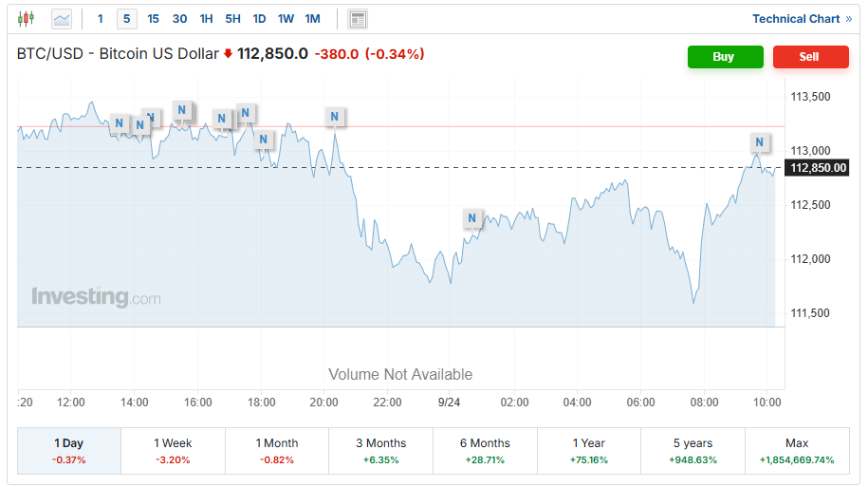This screenshot has height=487, width=868.
Task: Switch to the 1H interval
Action: point(206,18)
